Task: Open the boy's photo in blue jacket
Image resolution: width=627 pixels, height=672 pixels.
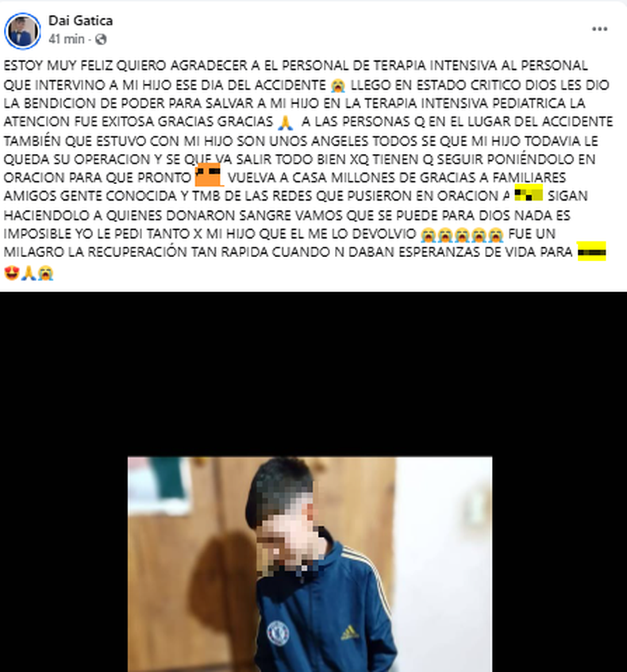Action: pos(310,564)
